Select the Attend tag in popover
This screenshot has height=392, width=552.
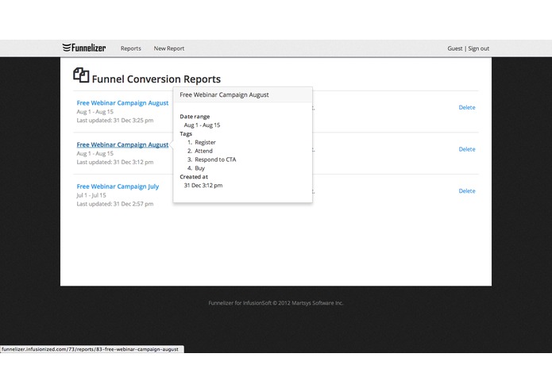[x=203, y=151]
